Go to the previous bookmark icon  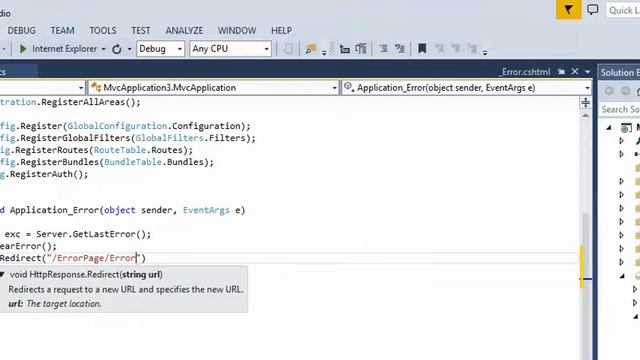point(440,49)
